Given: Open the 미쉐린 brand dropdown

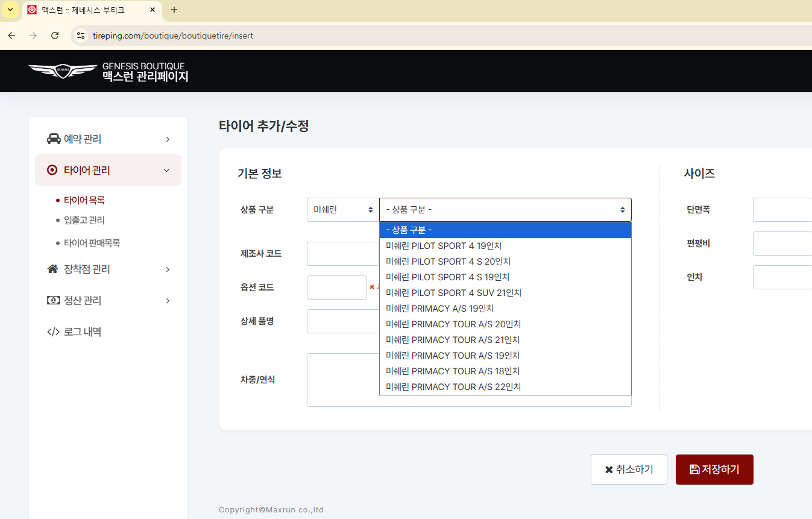Looking at the screenshot, I should tap(343, 210).
